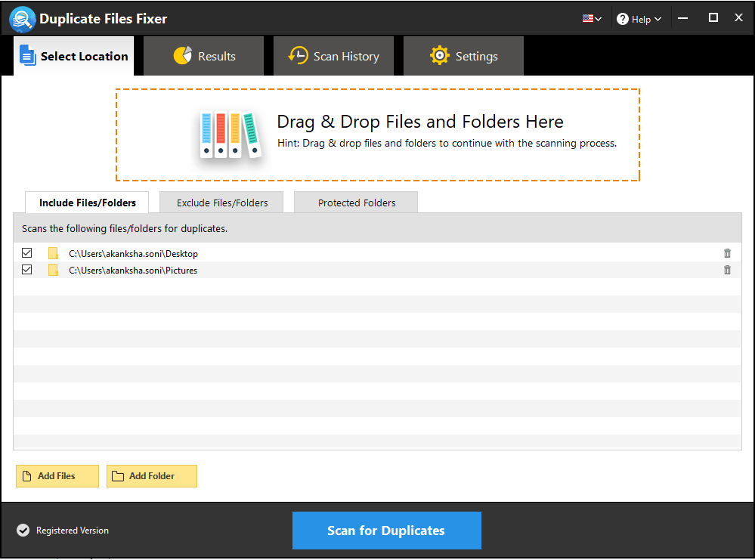Click the Drag & Drop Files heading
Screen dimensions: 755x560
pos(420,122)
